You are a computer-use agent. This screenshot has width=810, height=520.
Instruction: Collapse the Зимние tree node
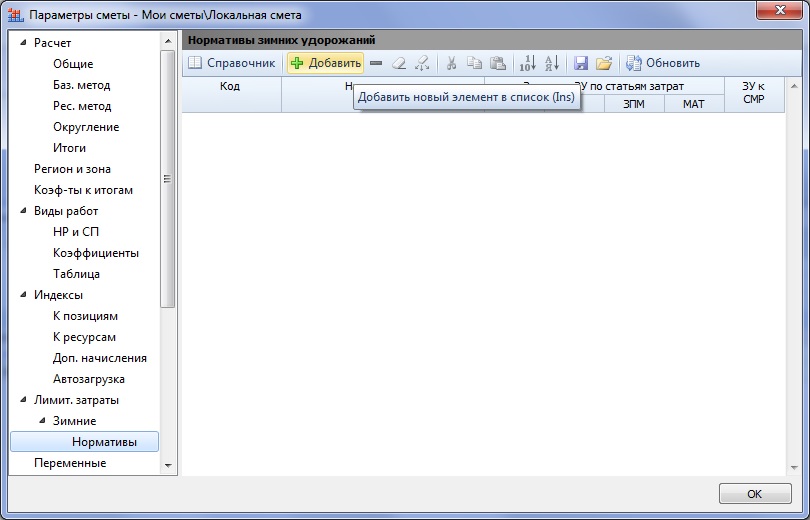coord(42,421)
